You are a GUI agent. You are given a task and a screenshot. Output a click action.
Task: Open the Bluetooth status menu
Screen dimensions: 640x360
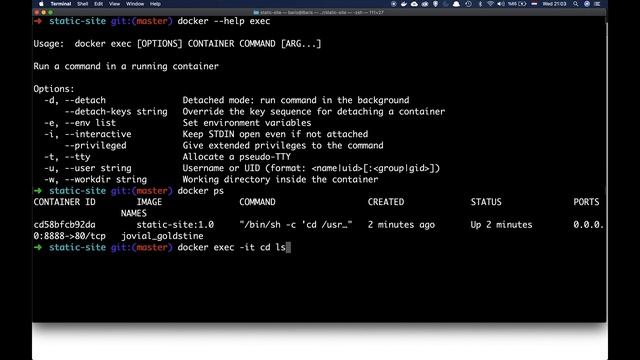480,4
